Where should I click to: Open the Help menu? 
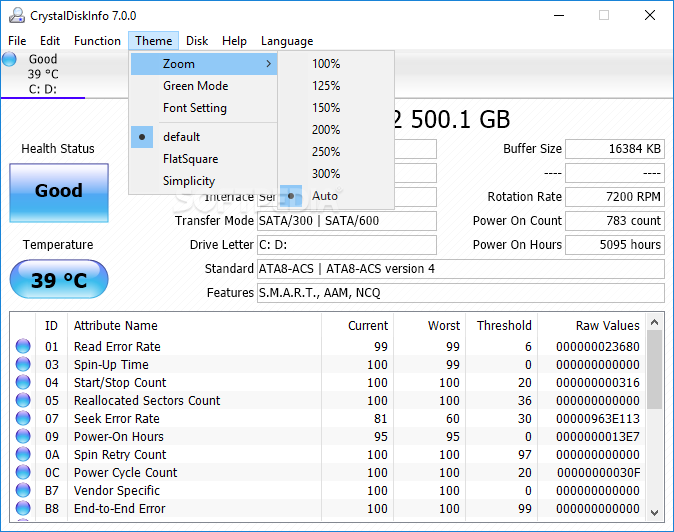pos(234,41)
